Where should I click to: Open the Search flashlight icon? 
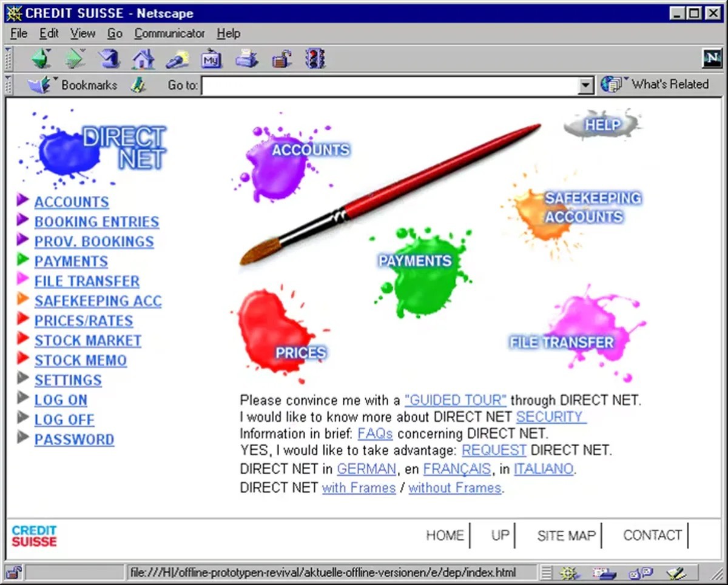pos(178,59)
